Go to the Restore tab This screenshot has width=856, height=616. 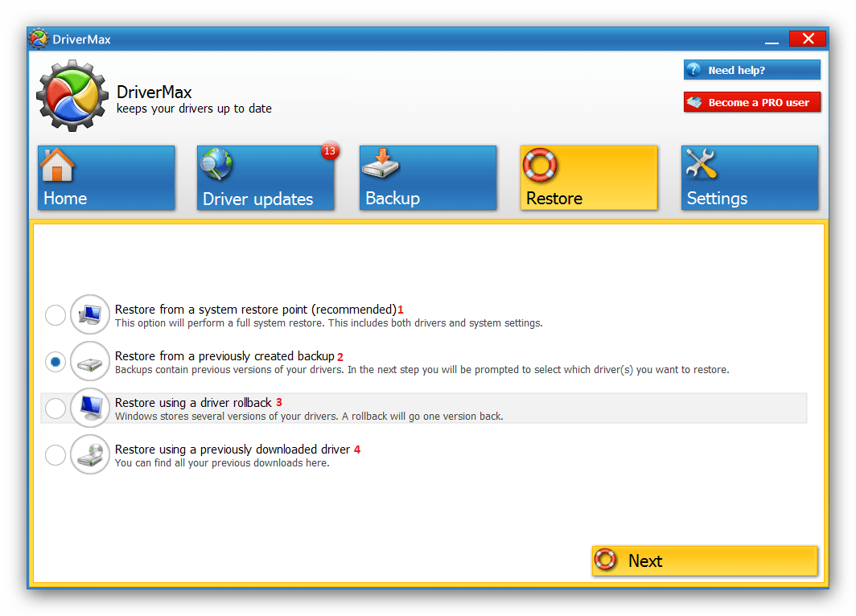tap(589, 178)
